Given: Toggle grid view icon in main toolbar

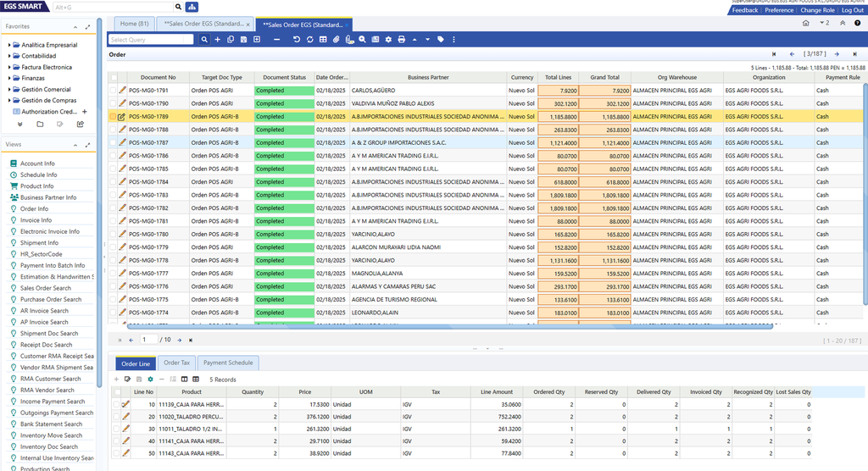Looking at the screenshot, I should [x=323, y=40].
